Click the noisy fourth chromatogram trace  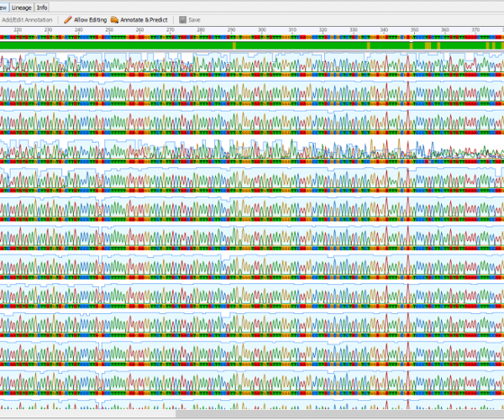pos(252,151)
